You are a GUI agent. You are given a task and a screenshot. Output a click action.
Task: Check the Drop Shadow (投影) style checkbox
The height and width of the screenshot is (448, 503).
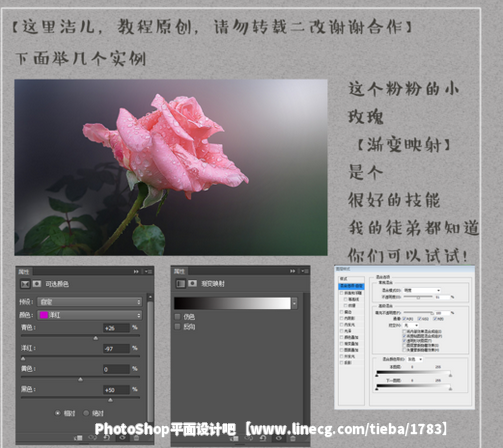coord(341,363)
